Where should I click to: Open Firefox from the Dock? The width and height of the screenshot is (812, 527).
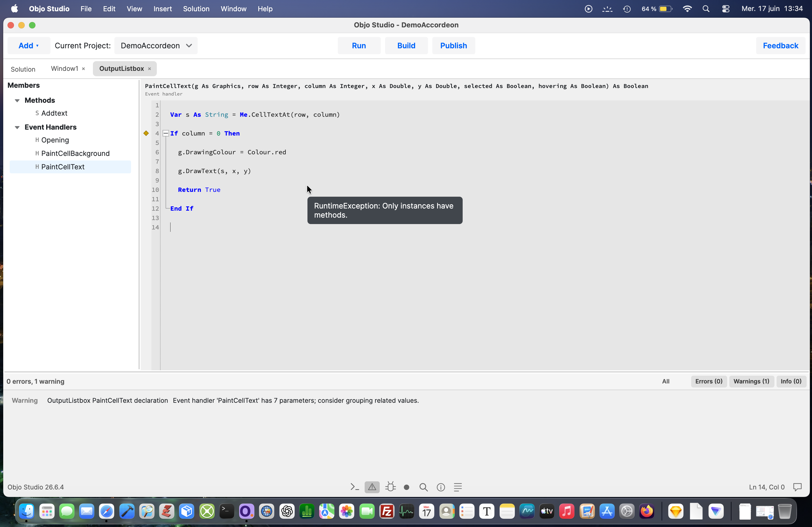647,511
